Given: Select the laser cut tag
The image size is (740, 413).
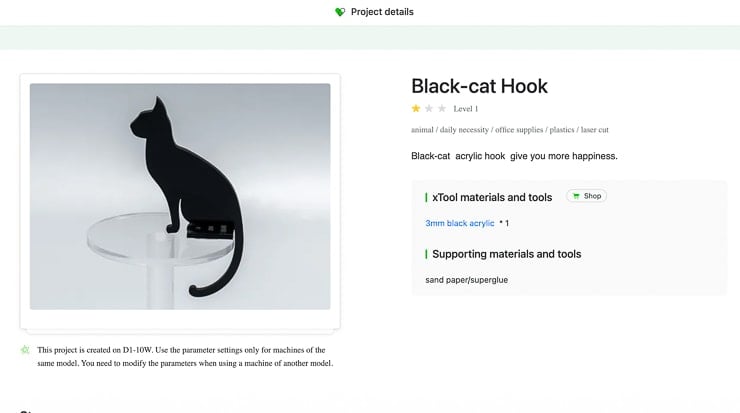Looking at the screenshot, I should click(595, 130).
